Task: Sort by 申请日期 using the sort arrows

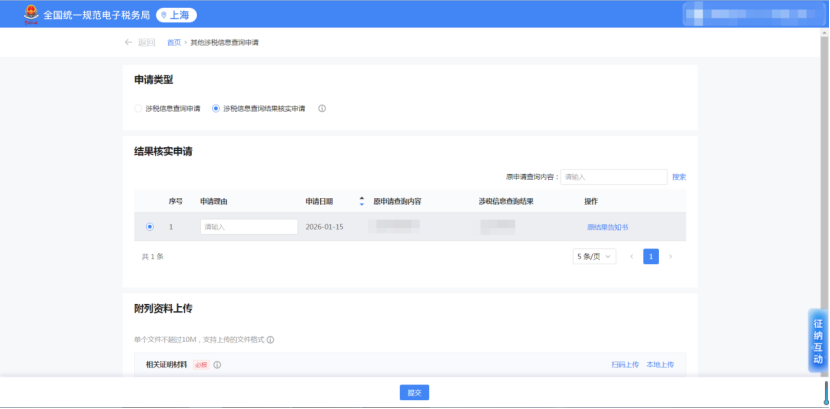Action: pyautogui.click(x=361, y=201)
